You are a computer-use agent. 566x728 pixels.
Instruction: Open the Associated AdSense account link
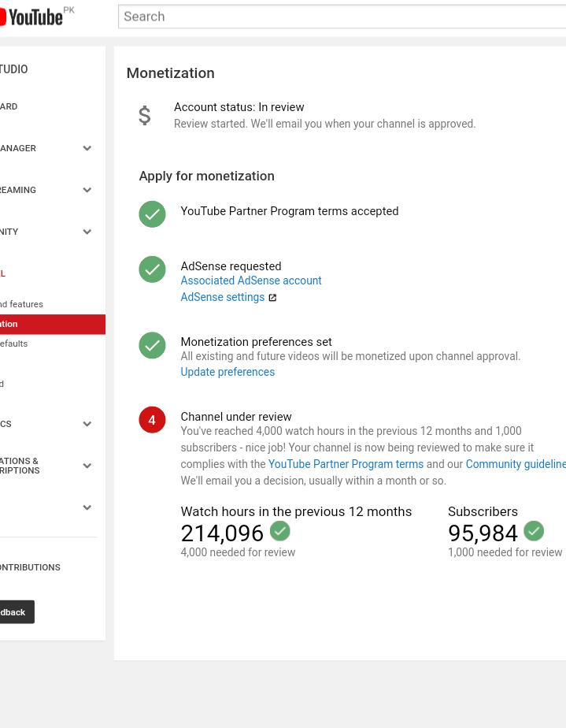coord(251,280)
